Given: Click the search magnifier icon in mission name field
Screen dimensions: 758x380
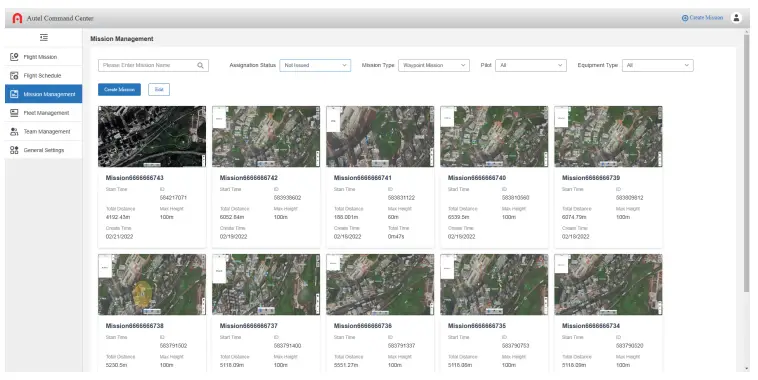Looking at the screenshot, I should tap(201, 66).
